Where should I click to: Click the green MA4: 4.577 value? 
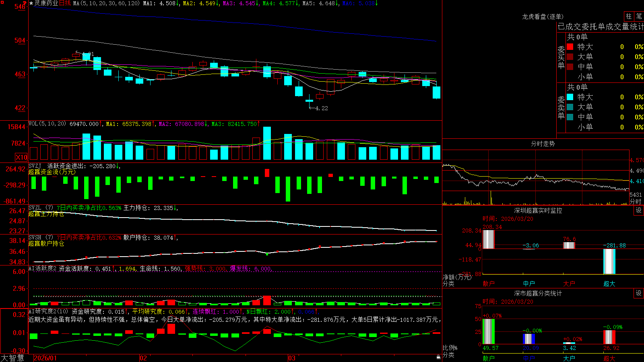click(281, 3)
